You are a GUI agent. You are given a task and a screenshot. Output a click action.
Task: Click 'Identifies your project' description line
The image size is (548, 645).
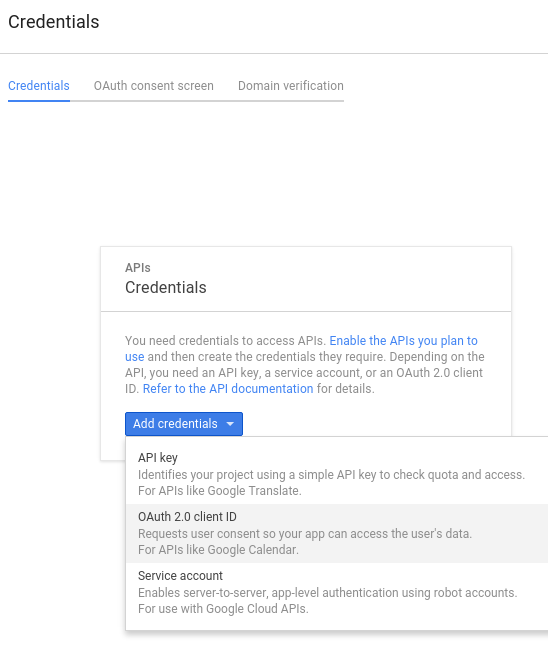tap(332, 475)
